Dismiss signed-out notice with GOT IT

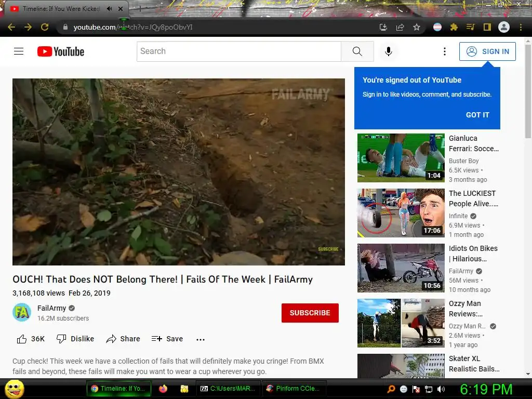[477, 115]
